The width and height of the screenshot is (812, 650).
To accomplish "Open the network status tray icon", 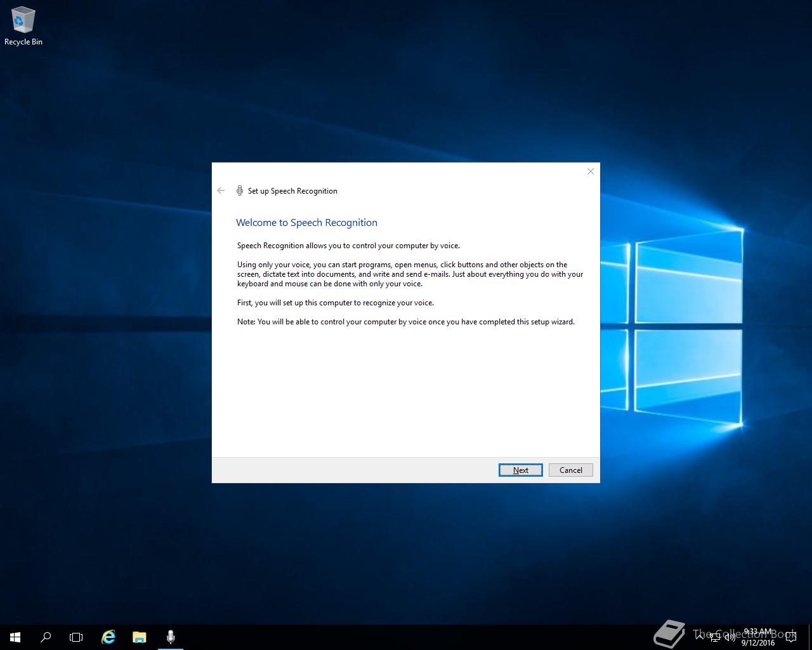I will tap(715, 637).
